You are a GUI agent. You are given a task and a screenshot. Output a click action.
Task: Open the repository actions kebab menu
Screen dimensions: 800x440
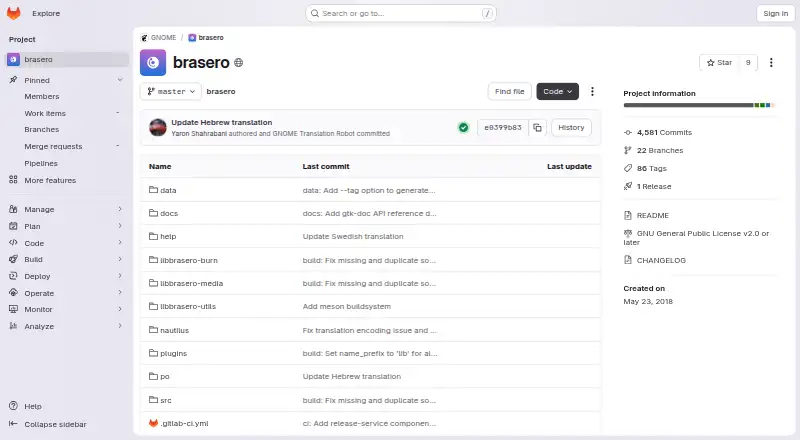(x=592, y=91)
